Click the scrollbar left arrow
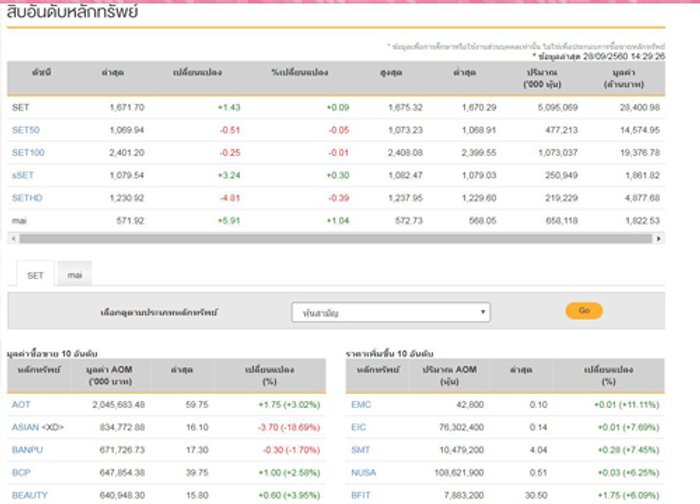Screen dimensions: 700x504 13,239
